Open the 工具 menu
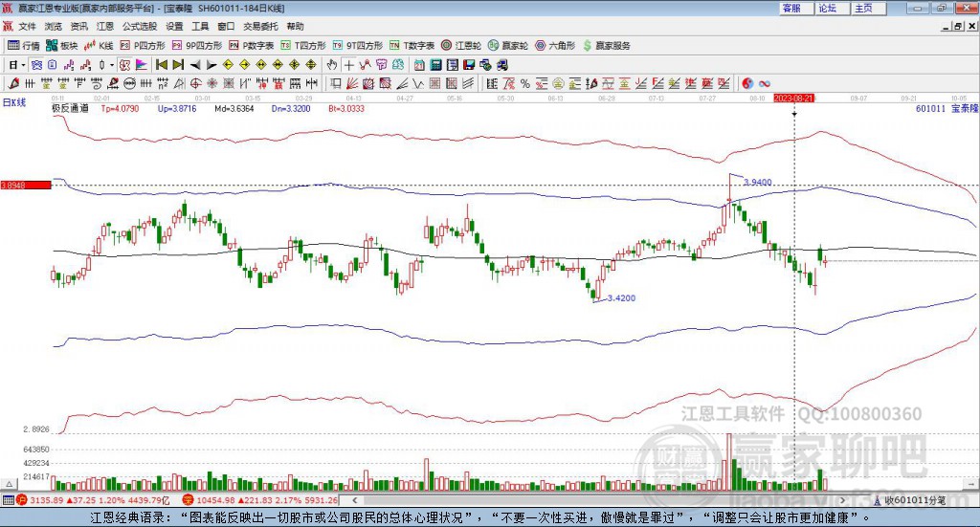The width and height of the screenshot is (980, 527). (x=200, y=26)
